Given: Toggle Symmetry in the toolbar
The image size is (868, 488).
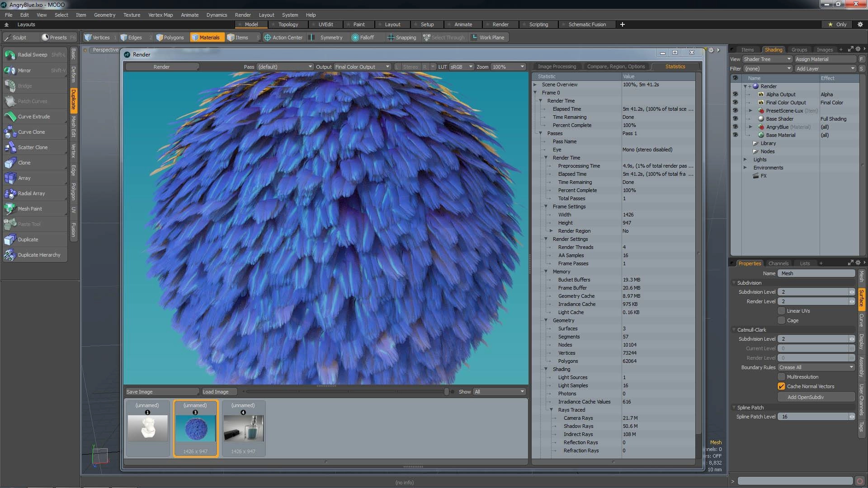Looking at the screenshot, I should 326,38.
